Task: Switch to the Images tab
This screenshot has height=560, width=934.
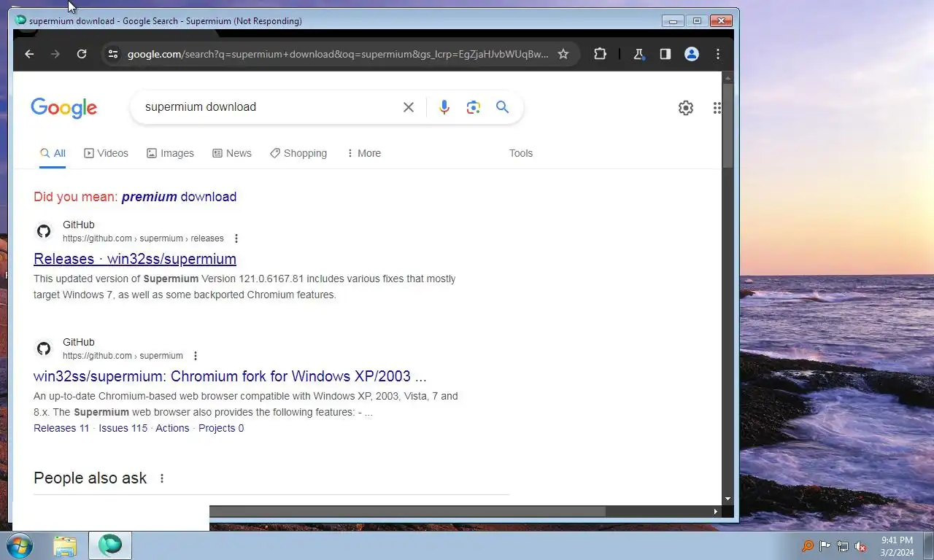Action: [170, 153]
